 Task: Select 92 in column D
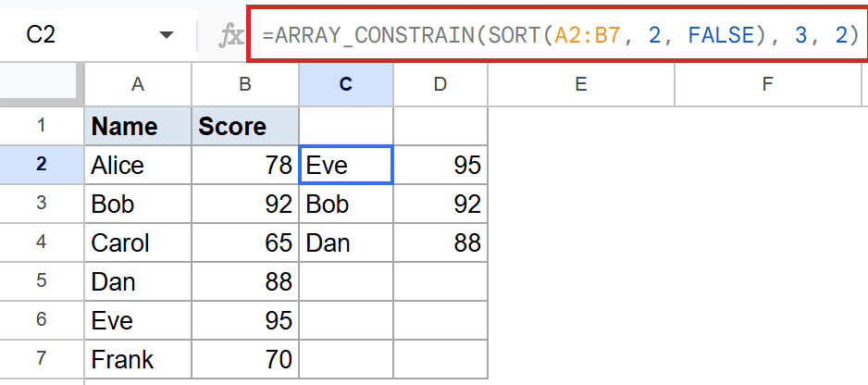click(x=440, y=204)
